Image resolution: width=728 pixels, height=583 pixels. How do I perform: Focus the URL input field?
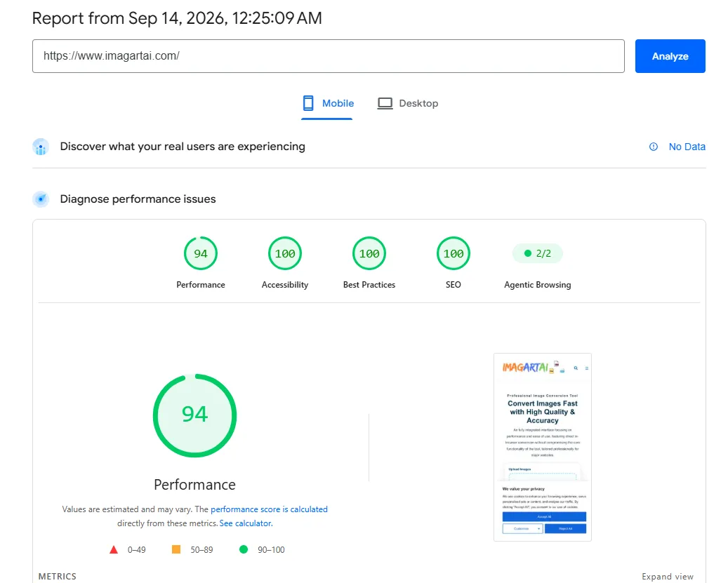pos(329,56)
